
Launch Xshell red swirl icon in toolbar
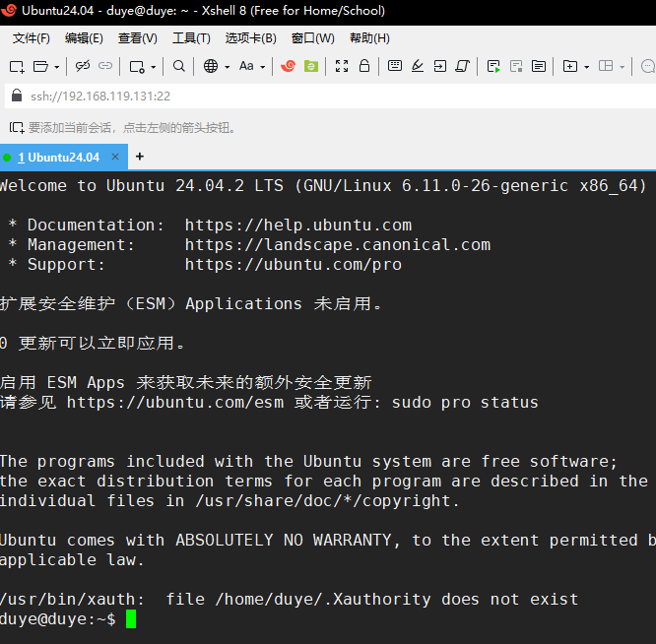tap(288, 66)
